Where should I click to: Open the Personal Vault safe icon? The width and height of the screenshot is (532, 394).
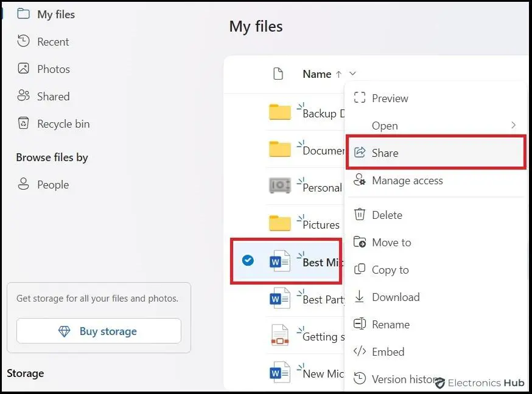click(279, 187)
